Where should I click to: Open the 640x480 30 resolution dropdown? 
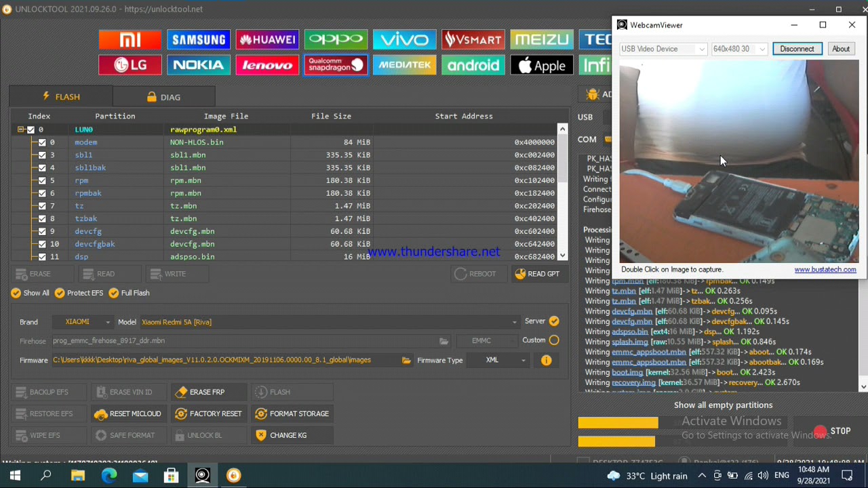coord(738,49)
